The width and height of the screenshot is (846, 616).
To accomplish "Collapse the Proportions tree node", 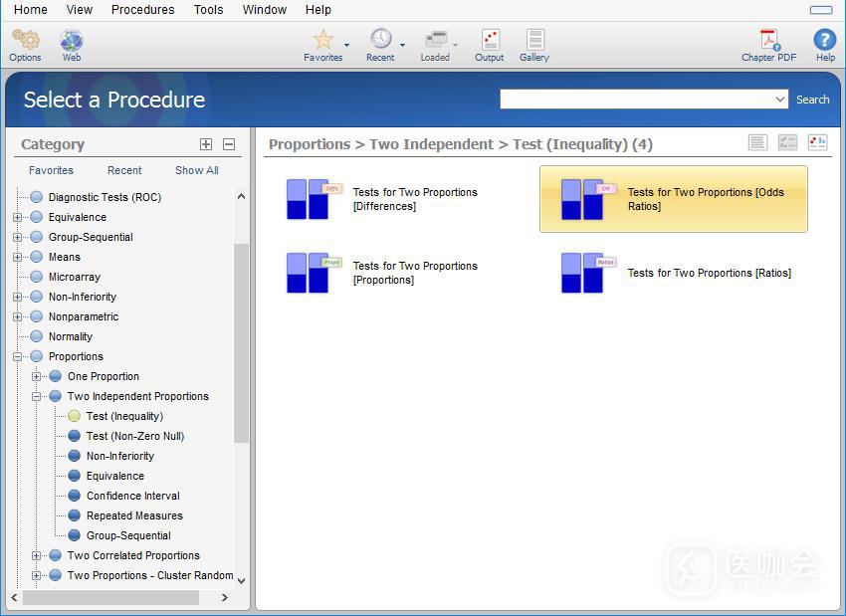I will tap(17, 356).
